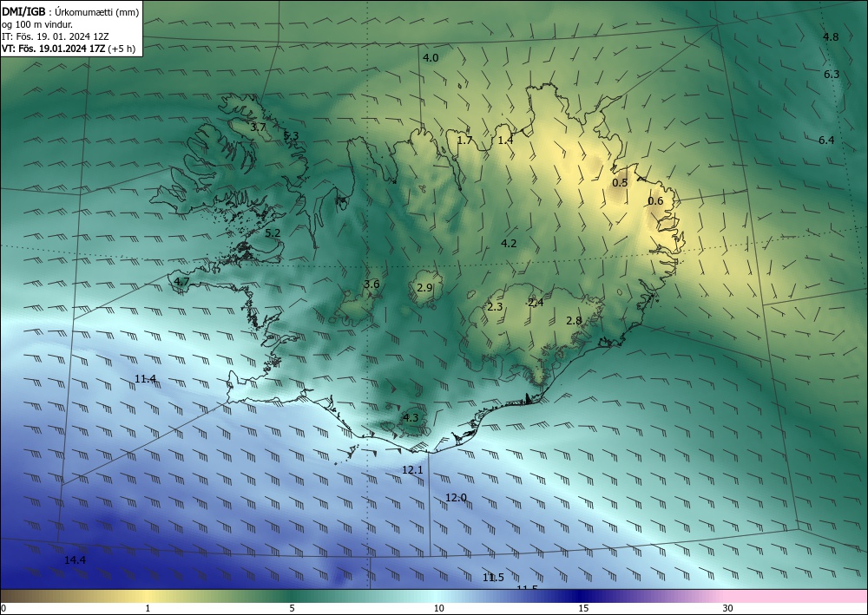Click the 6.4 value label
868x615 pixels.
(x=826, y=141)
